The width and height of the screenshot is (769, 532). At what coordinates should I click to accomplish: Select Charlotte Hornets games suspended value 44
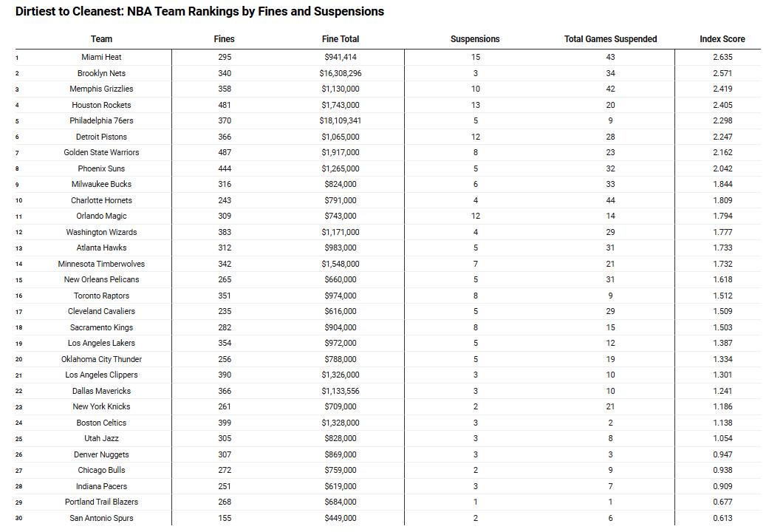[x=611, y=200]
